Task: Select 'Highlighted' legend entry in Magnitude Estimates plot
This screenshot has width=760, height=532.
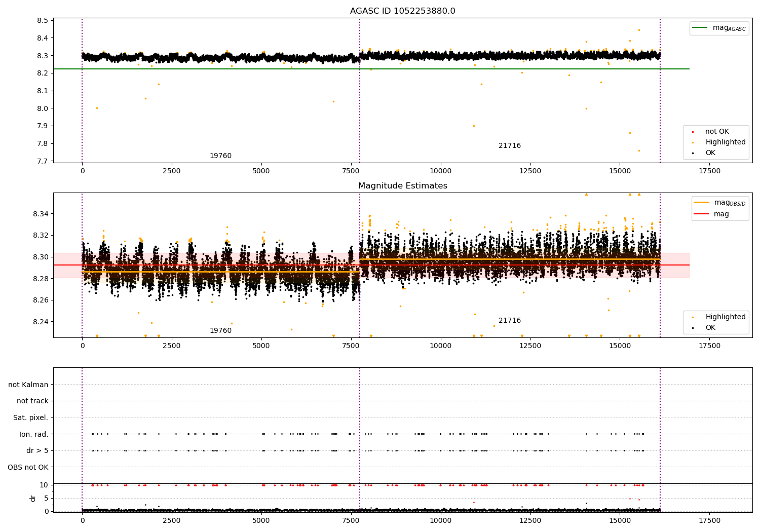Action: 725,317
